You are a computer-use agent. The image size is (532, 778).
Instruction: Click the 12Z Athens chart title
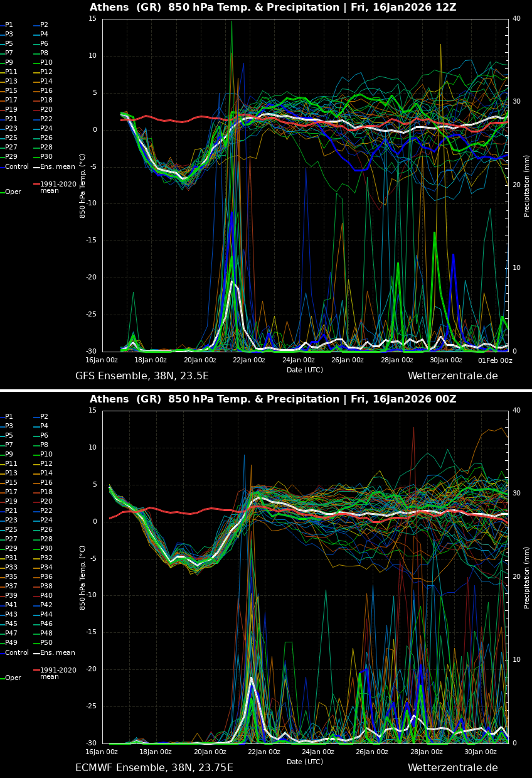pyautogui.click(x=273, y=8)
